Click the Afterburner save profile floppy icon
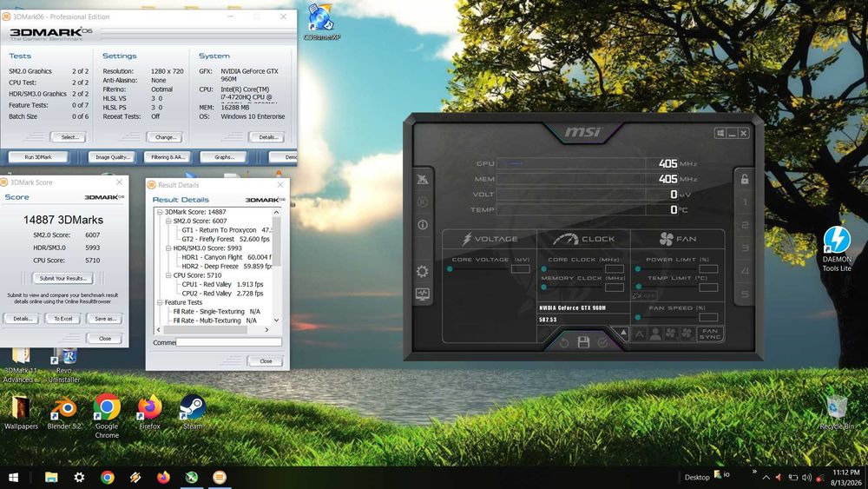Viewport: 868px width, 489px height. (x=583, y=342)
